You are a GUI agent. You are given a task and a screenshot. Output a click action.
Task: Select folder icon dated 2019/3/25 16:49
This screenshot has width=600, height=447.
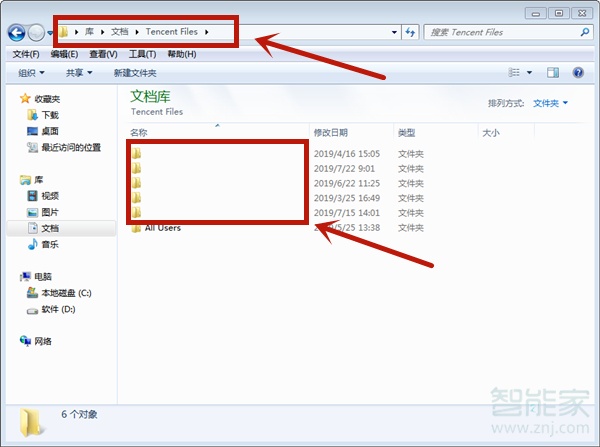136,198
